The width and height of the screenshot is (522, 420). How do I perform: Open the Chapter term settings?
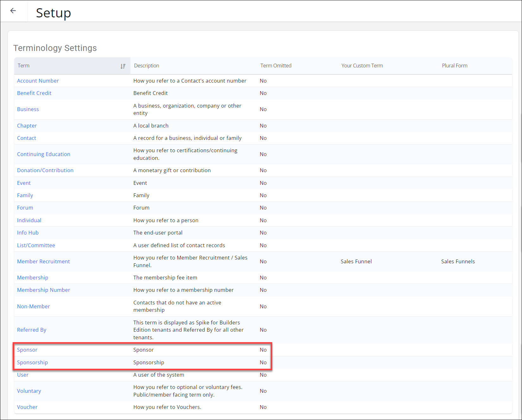[x=27, y=126]
